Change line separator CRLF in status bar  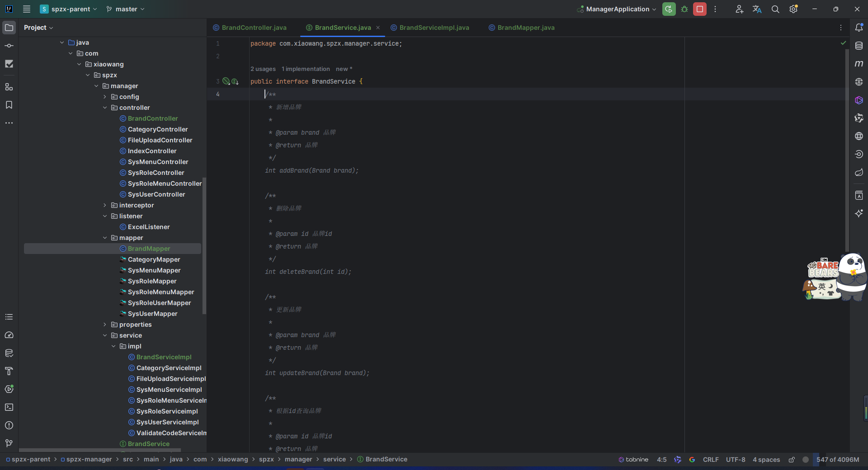click(711, 460)
